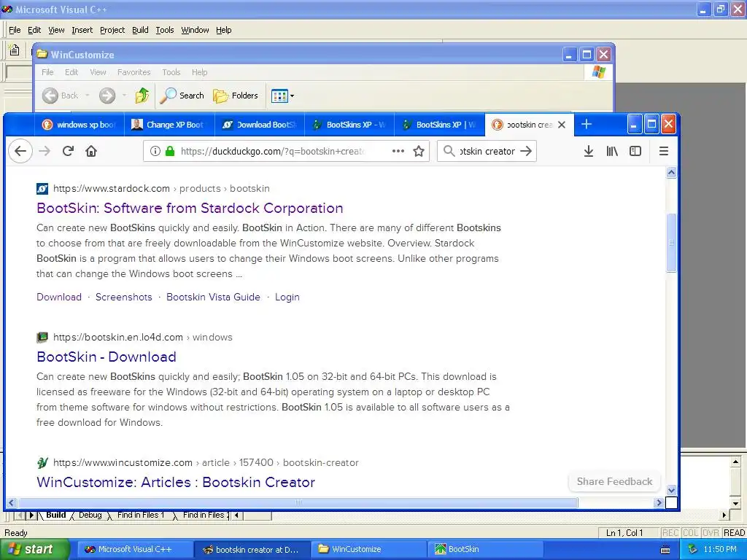Open Tools menu in WinCustomize window
The height and width of the screenshot is (560, 747).
pyautogui.click(x=171, y=72)
